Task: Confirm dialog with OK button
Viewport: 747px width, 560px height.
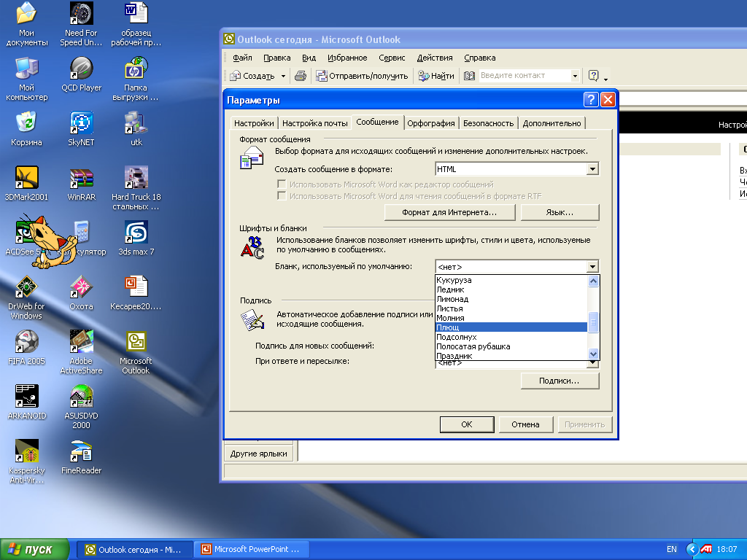Action: pyautogui.click(x=467, y=424)
